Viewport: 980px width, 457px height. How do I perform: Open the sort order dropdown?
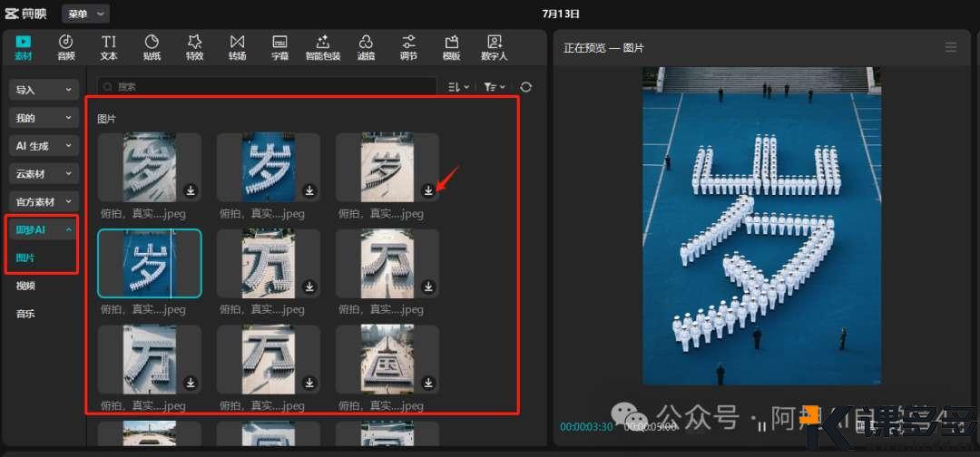point(458,87)
